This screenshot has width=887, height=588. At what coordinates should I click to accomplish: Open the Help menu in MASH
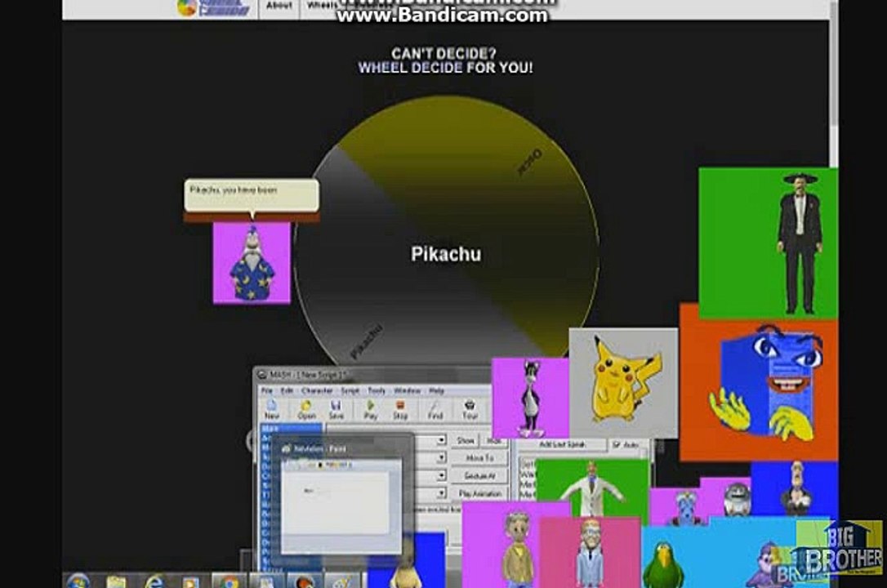436,390
